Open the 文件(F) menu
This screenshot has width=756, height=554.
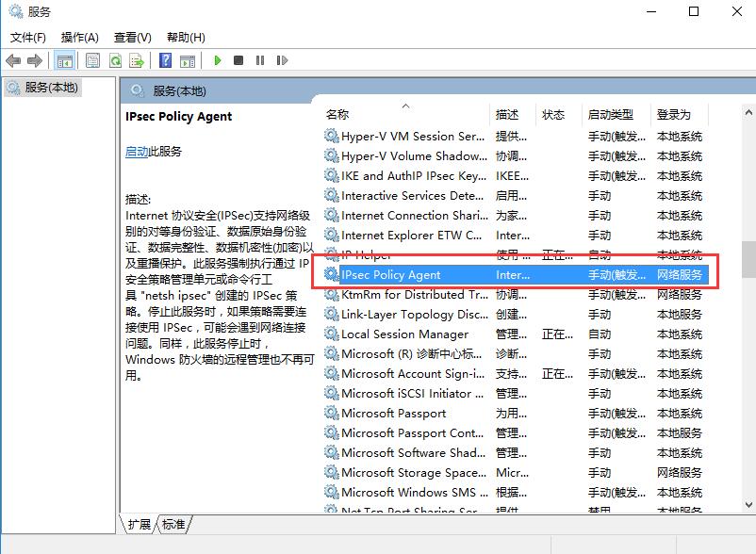click(28, 38)
